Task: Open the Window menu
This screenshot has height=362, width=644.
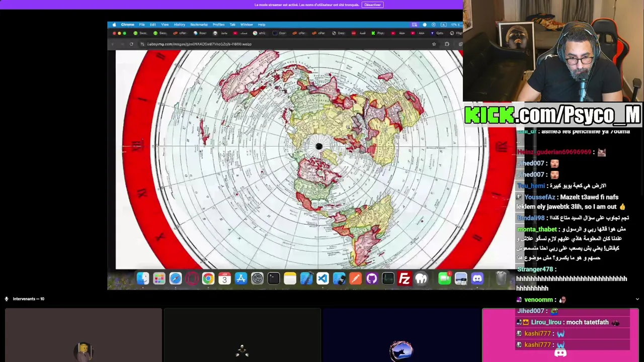Action: (247, 25)
